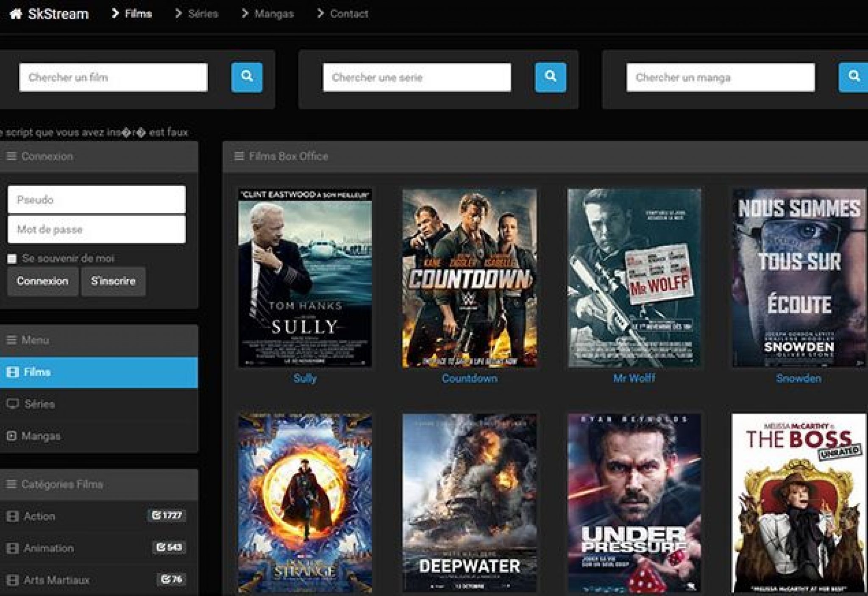This screenshot has width=868, height=596.
Task: Click the series search magnifier button
Action: click(550, 77)
